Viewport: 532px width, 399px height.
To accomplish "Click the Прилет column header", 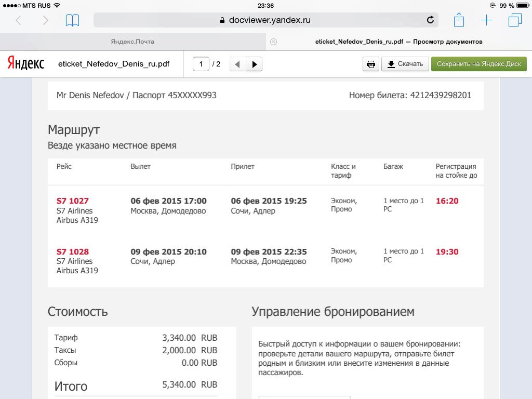I will click(243, 166).
